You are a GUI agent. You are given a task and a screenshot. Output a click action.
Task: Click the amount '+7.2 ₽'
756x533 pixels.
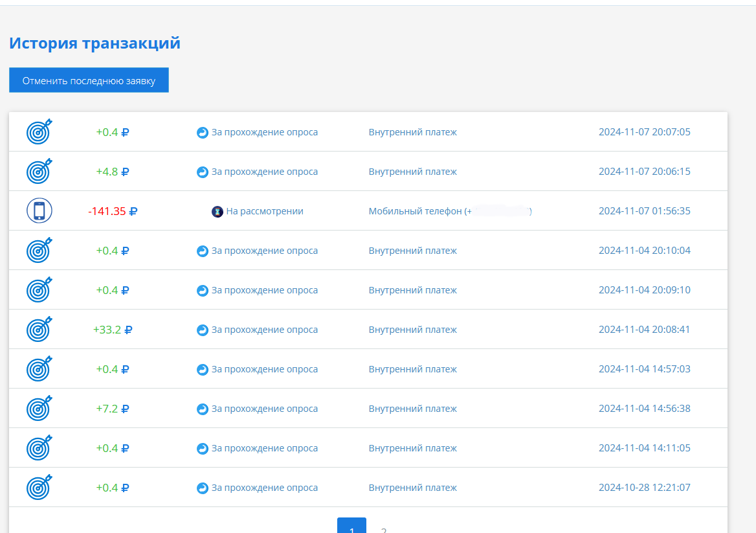click(x=113, y=409)
